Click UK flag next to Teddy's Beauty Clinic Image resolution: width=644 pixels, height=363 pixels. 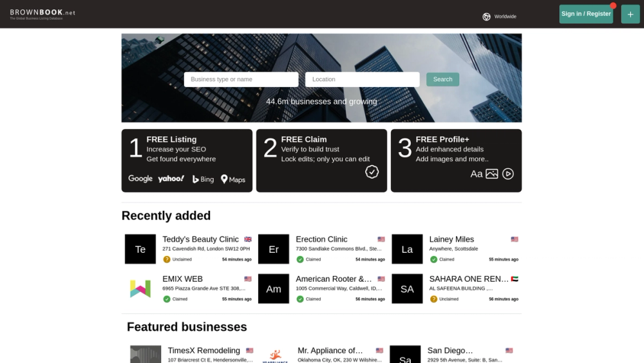248,239
